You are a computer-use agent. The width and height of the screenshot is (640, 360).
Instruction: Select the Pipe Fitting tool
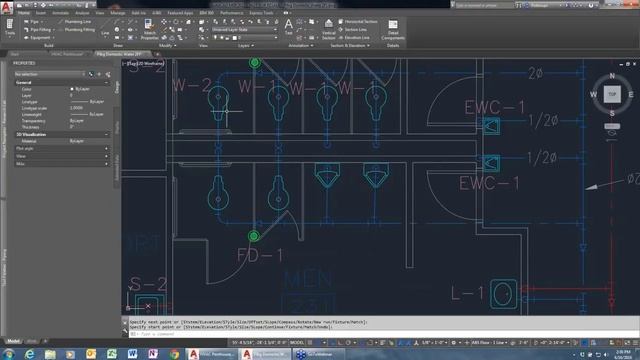pos(39,29)
